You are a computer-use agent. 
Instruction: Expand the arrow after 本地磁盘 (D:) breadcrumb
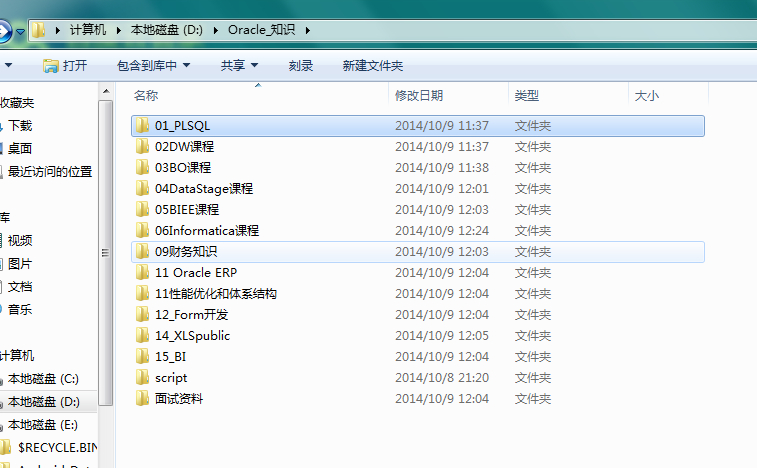(x=216, y=30)
